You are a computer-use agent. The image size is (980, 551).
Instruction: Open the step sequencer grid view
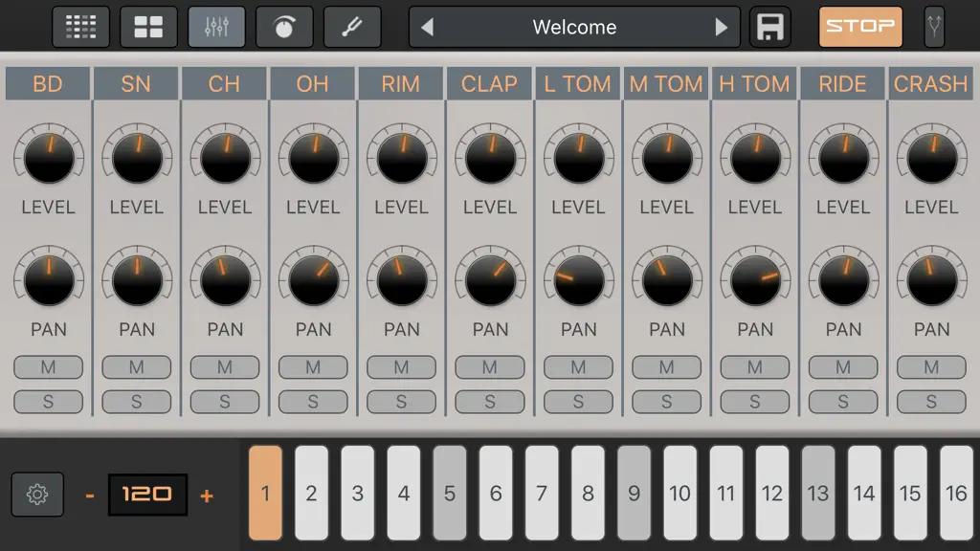click(x=81, y=27)
